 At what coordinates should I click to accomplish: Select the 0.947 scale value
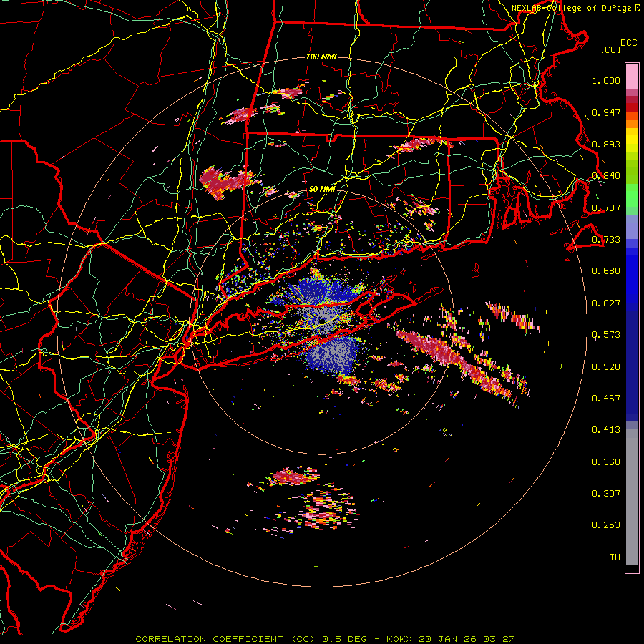coord(606,112)
